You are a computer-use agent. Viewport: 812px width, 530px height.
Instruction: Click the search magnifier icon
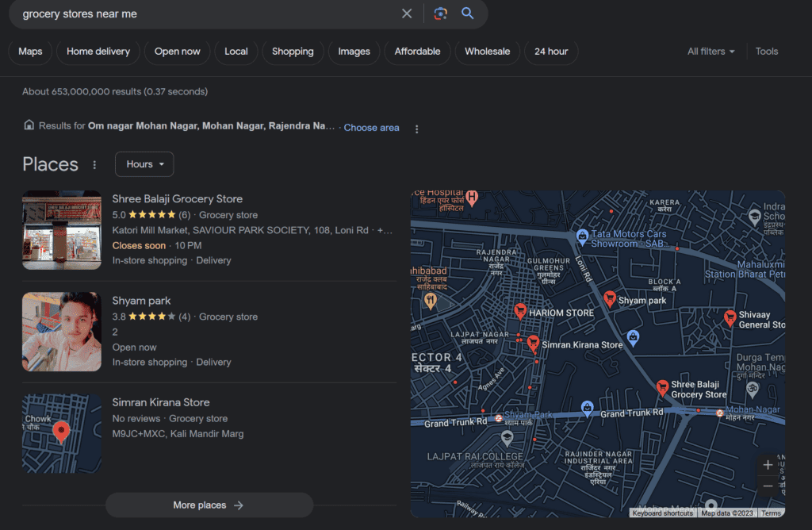(468, 13)
